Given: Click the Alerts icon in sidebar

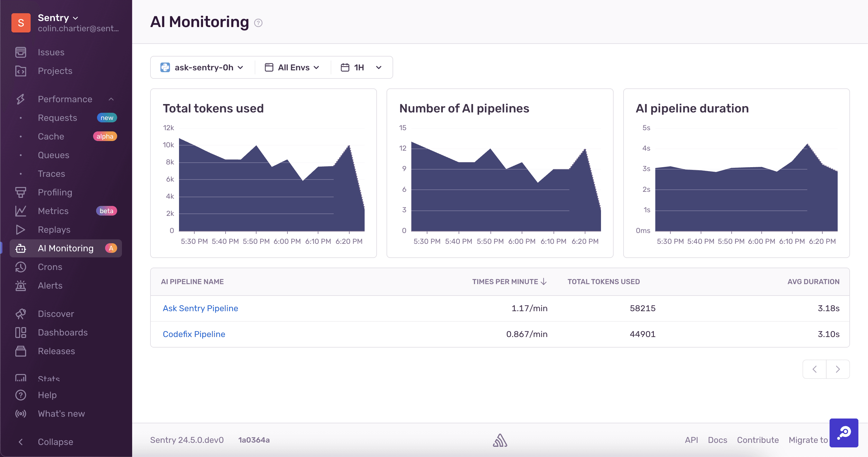Looking at the screenshot, I should click(x=21, y=286).
